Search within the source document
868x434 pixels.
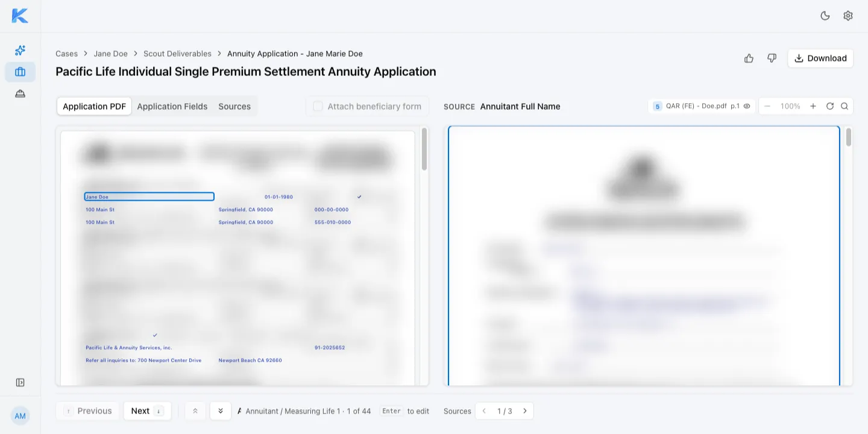click(x=844, y=106)
